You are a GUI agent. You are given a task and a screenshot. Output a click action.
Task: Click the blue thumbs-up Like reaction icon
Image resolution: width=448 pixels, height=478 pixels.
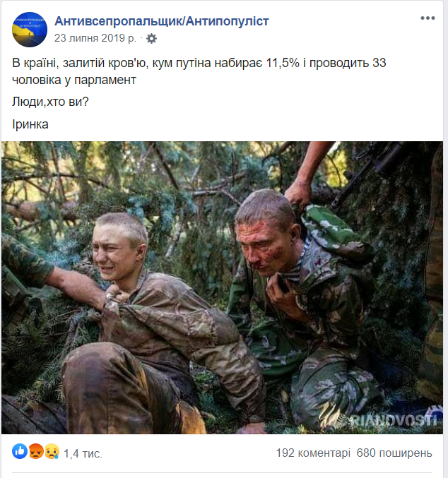pyautogui.click(x=20, y=451)
